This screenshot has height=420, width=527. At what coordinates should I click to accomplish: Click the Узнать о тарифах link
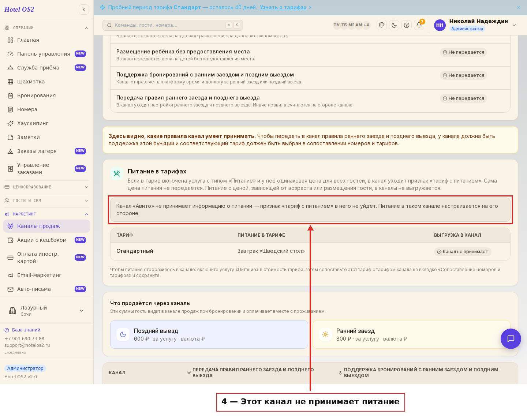(283, 7)
